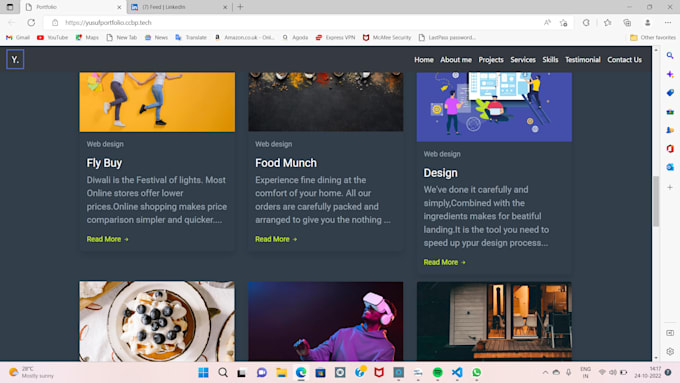This screenshot has width=680, height=383.
Task: Open Spotify from the taskbar
Action: coord(438,373)
